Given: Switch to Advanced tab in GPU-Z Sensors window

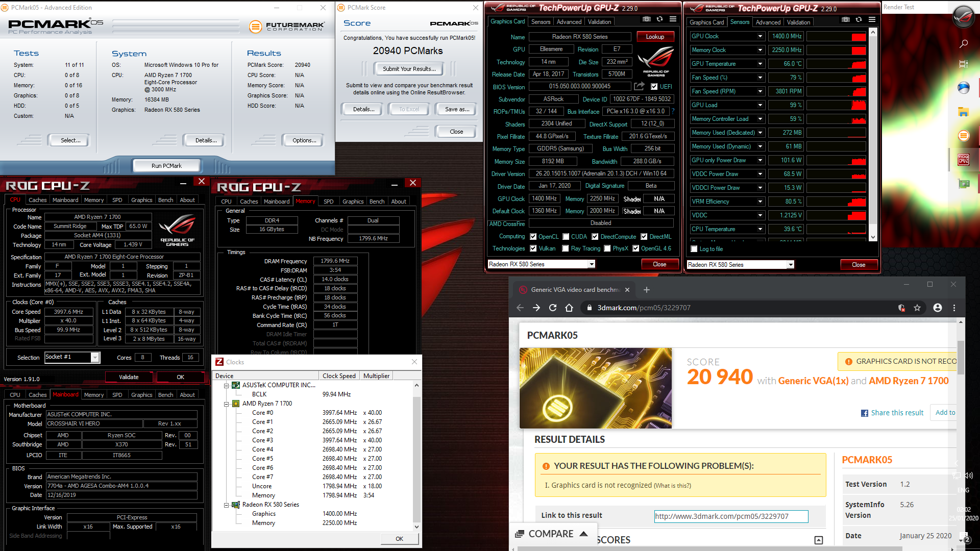Looking at the screenshot, I should 768,22.
